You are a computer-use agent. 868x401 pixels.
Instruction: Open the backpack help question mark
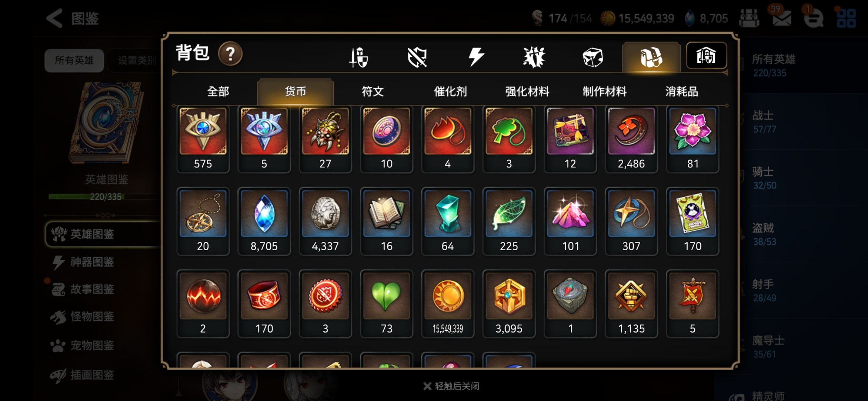230,54
